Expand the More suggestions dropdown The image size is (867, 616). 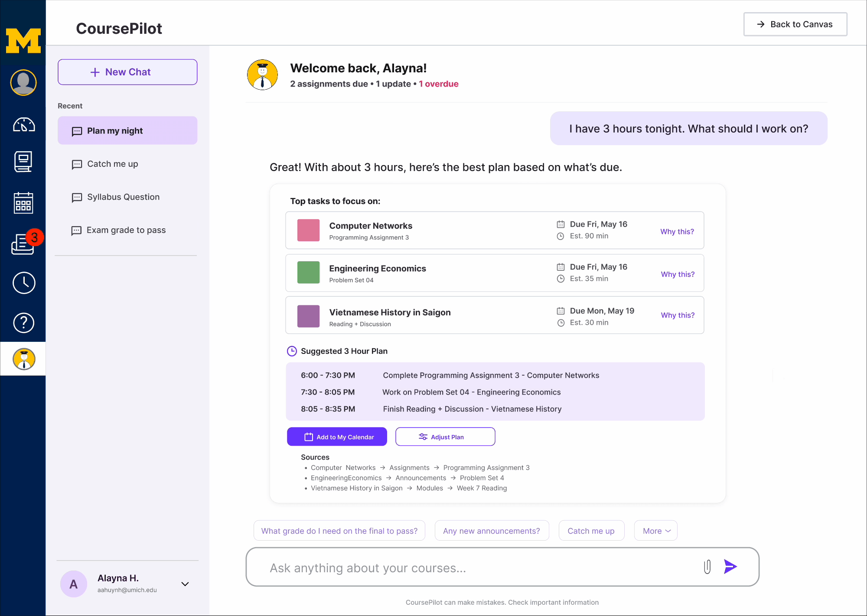pos(656,531)
